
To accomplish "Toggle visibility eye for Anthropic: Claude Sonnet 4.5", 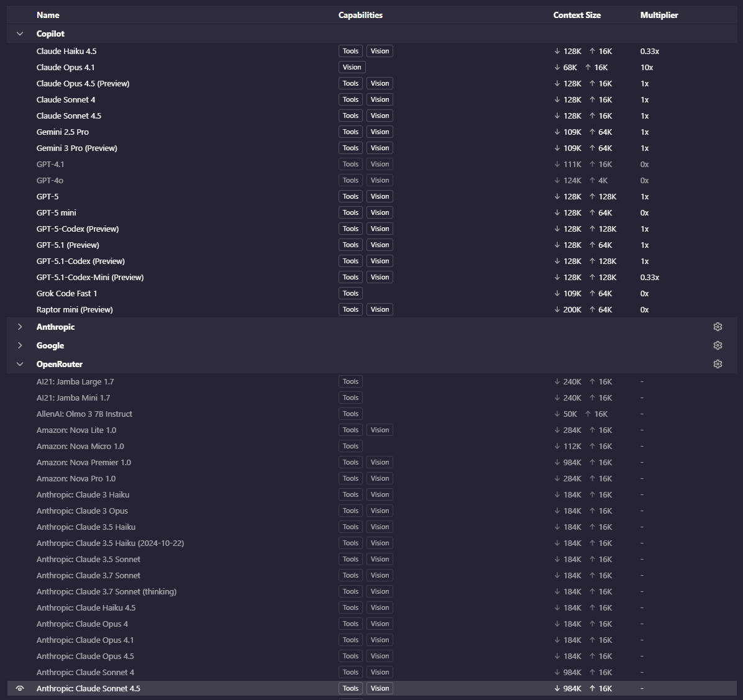I will [20, 688].
